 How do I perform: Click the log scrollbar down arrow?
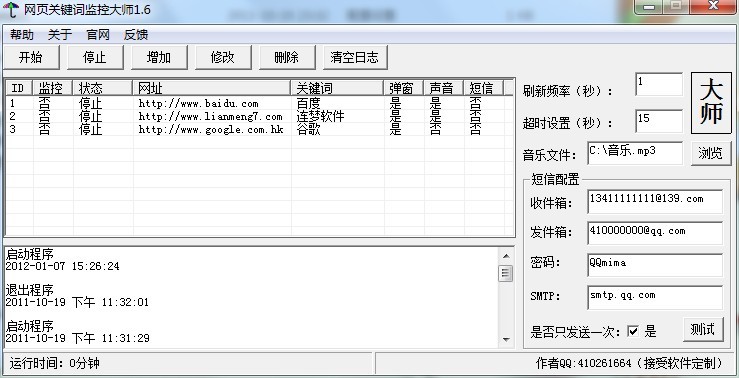pos(506,339)
